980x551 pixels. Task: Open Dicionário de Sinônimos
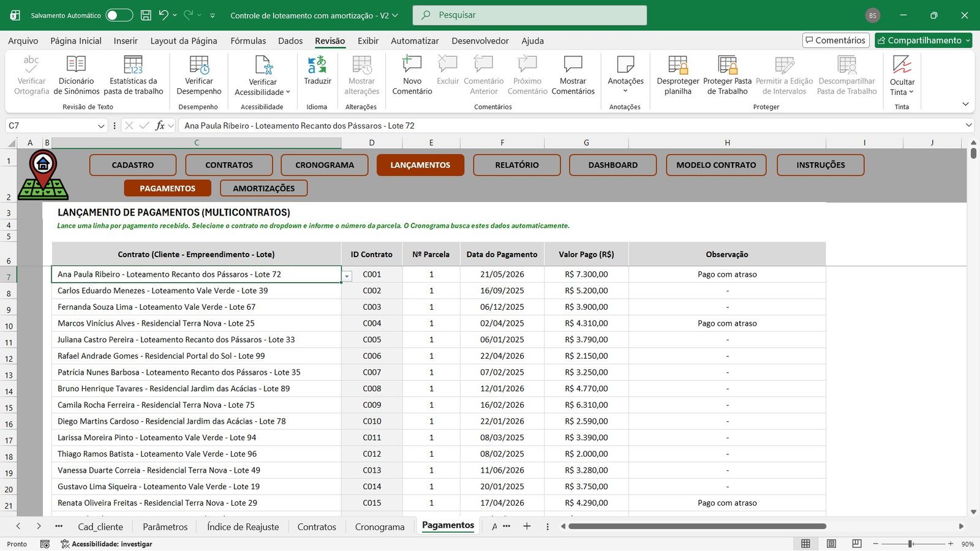pos(76,75)
